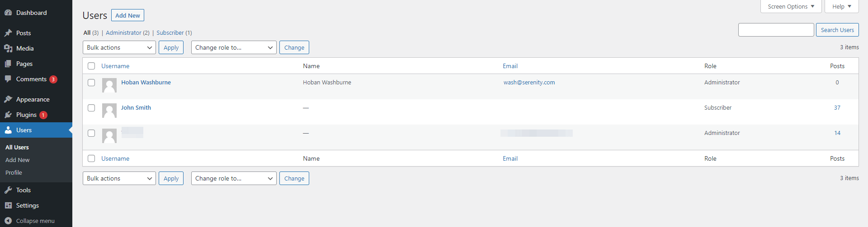
Task: Filter users by Administrator role
Action: coord(123,32)
